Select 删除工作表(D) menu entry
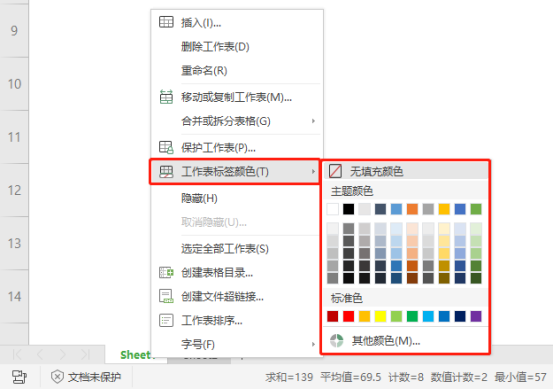Image resolution: width=554 pixels, height=389 pixels. click(x=237, y=46)
